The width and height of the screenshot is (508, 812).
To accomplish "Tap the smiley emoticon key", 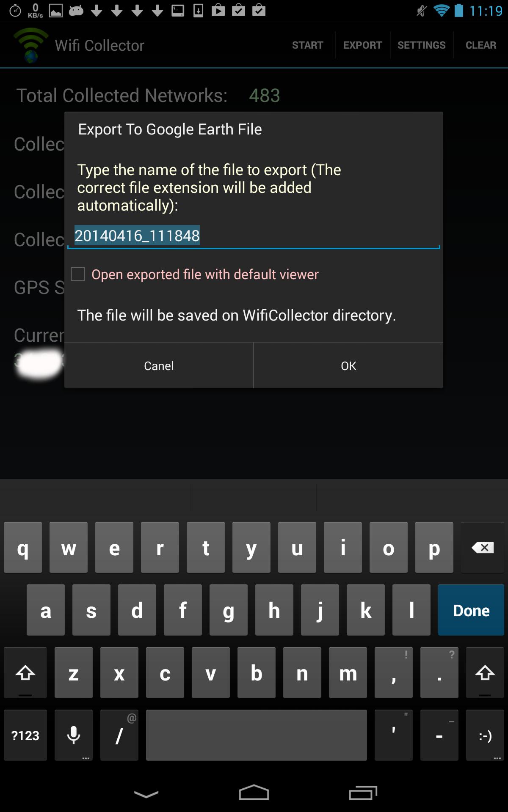I will (485, 735).
